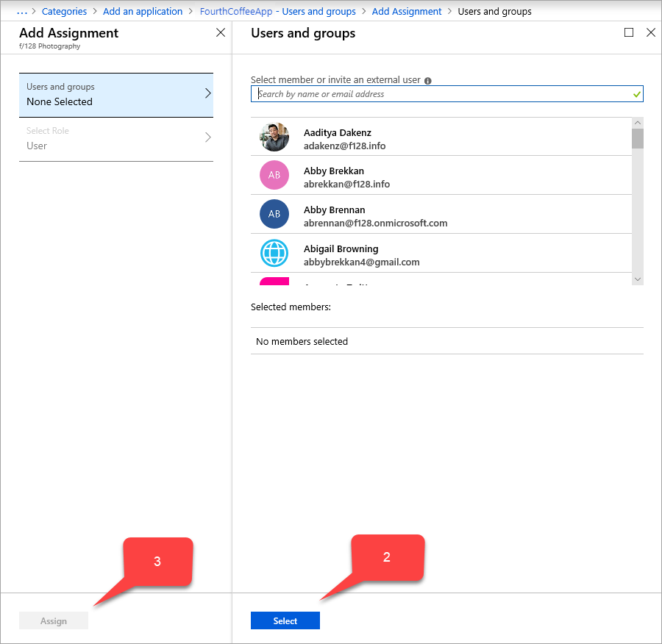
Task: Open the Categories breadcrumb link
Action: coord(65,11)
